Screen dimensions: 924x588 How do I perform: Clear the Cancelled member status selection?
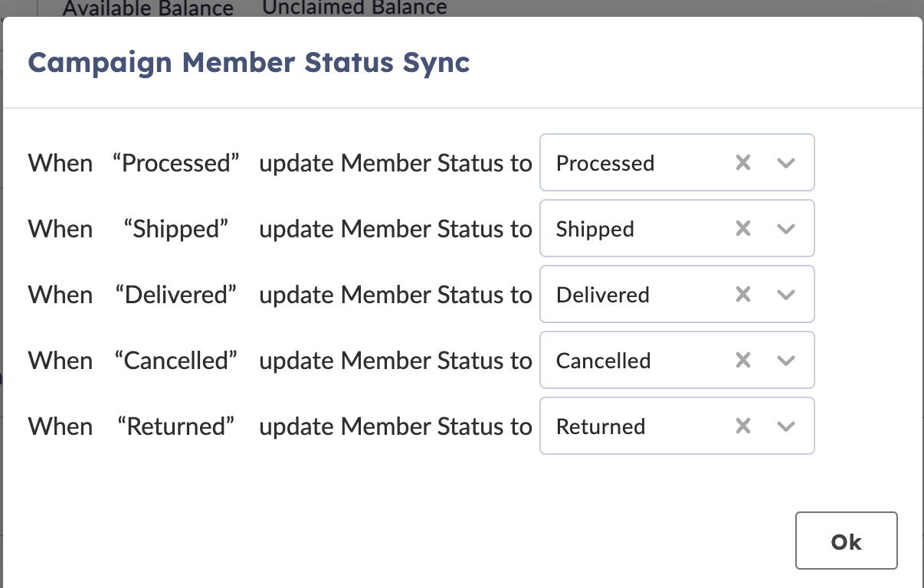tap(742, 361)
